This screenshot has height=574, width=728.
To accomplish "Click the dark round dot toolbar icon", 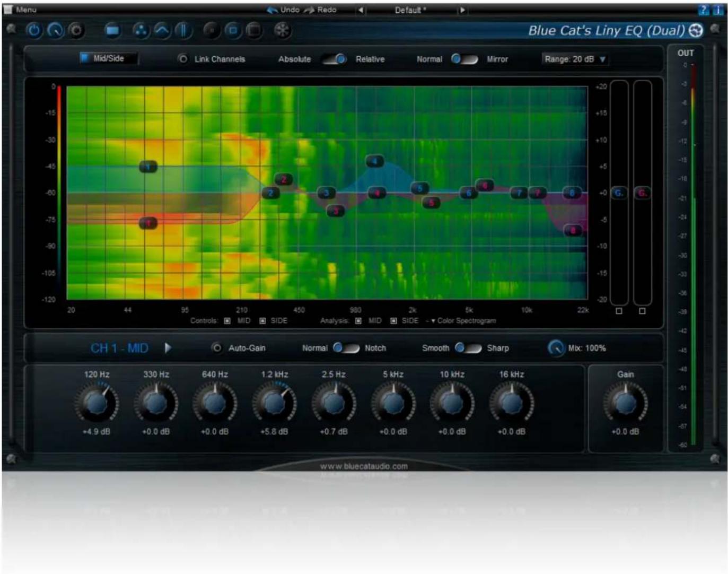I will (212, 31).
